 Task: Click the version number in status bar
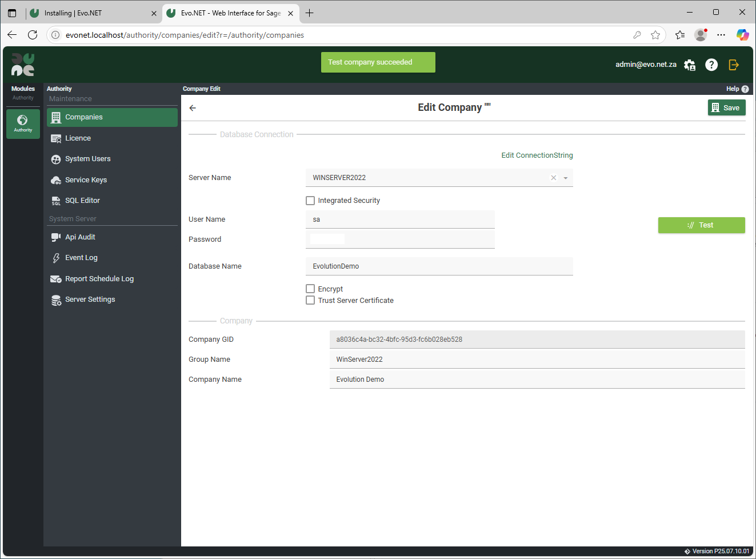(721, 552)
